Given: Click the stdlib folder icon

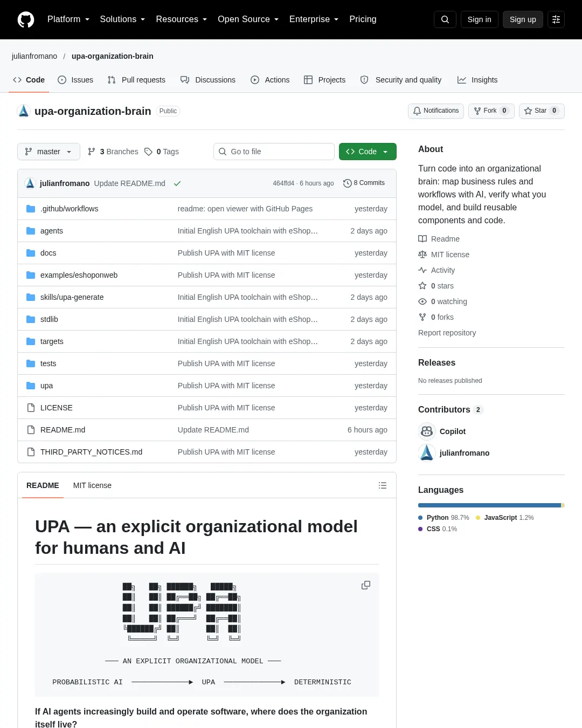Looking at the screenshot, I should click(31, 319).
